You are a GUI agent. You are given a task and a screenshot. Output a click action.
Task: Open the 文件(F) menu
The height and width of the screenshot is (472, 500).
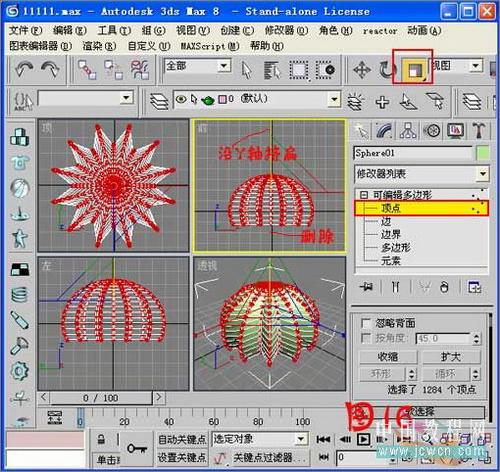tap(25, 30)
